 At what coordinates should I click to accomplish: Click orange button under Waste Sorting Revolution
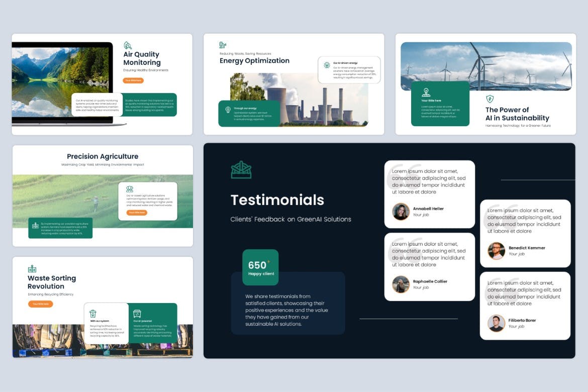pos(40,304)
